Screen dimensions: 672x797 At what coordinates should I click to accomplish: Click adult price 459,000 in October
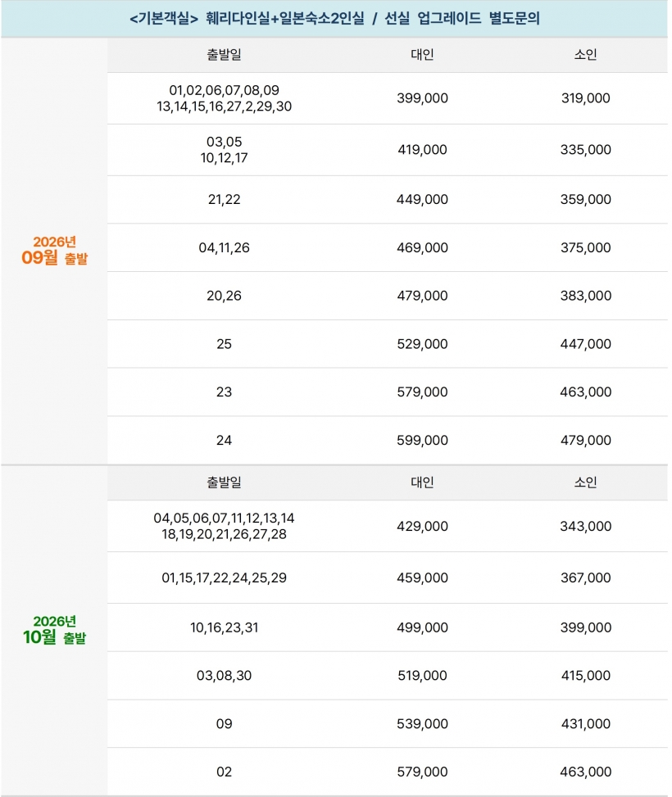click(x=422, y=578)
